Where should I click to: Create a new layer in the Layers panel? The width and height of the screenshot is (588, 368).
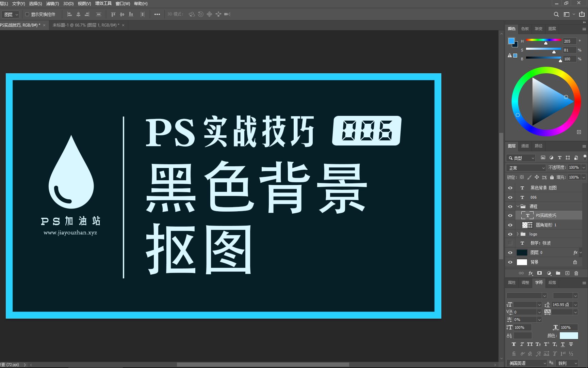click(x=567, y=273)
